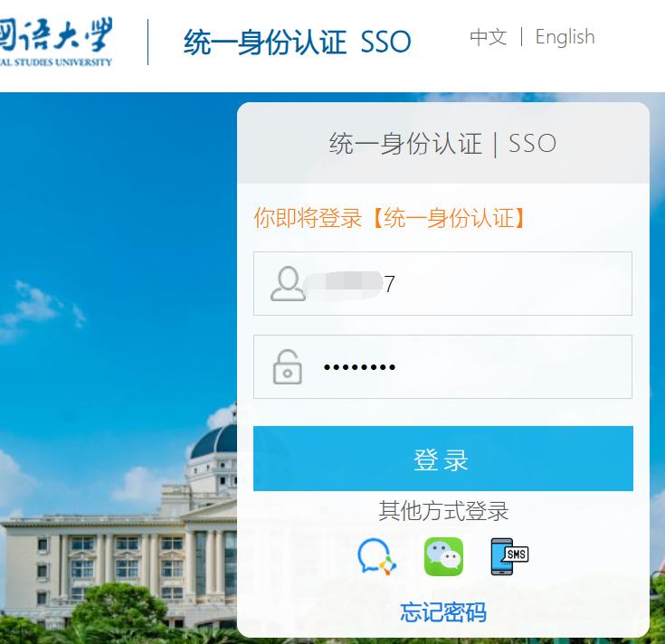Click the blurred username digits ending in 7

(x=350, y=284)
